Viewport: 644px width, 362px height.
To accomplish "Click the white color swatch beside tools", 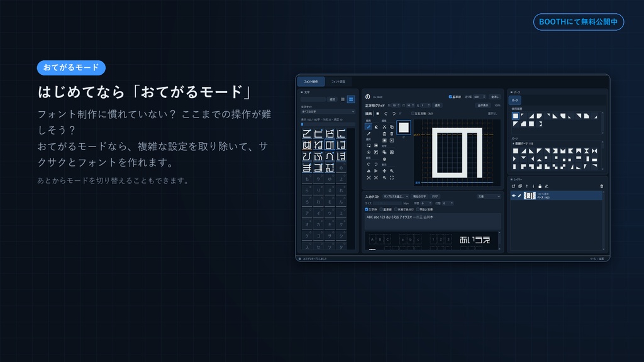I will tap(404, 127).
